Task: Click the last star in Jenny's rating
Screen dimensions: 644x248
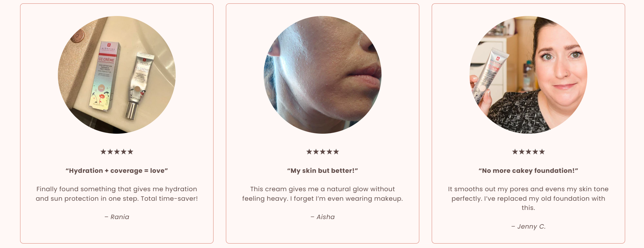Action: coord(542,152)
